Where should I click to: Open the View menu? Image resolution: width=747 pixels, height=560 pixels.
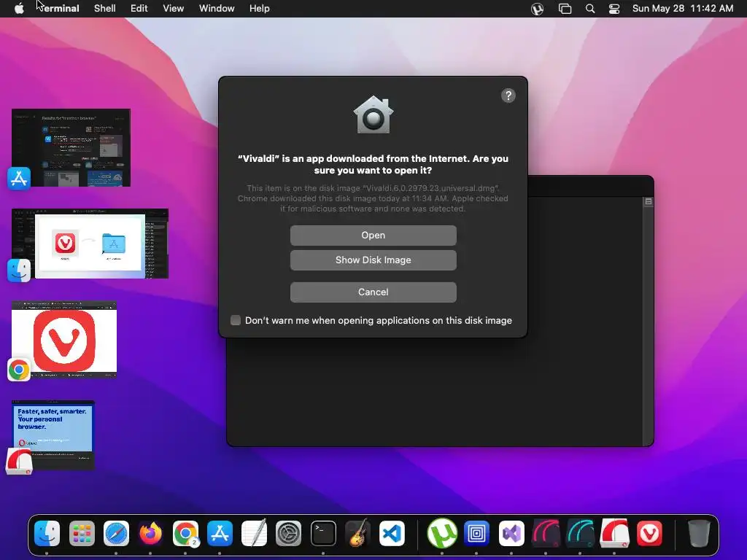[174, 9]
